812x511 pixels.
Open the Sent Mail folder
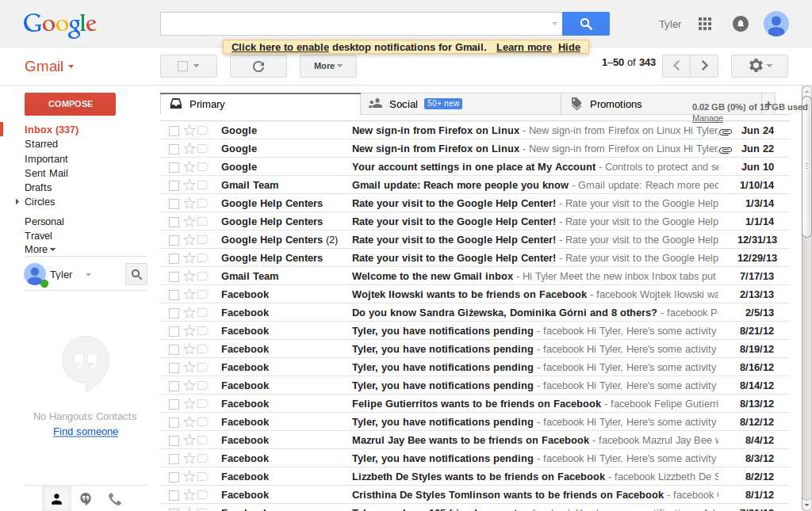coord(46,174)
